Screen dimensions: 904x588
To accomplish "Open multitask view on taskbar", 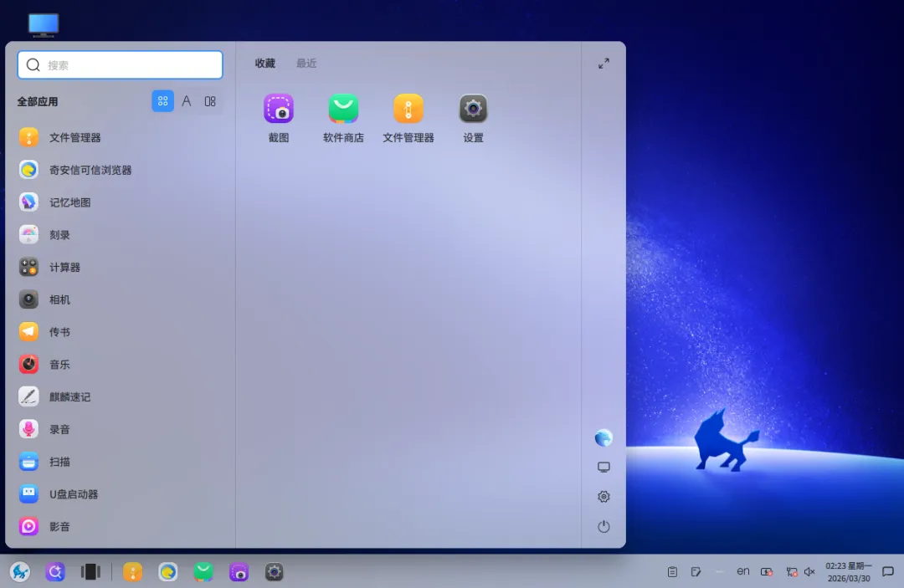I will click(90, 572).
